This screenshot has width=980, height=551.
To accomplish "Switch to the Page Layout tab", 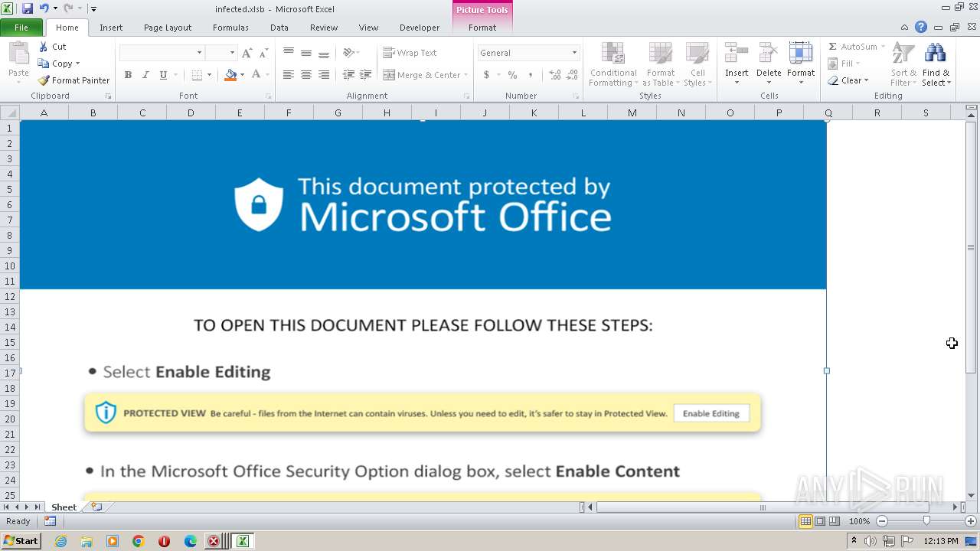I will [168, 28].
